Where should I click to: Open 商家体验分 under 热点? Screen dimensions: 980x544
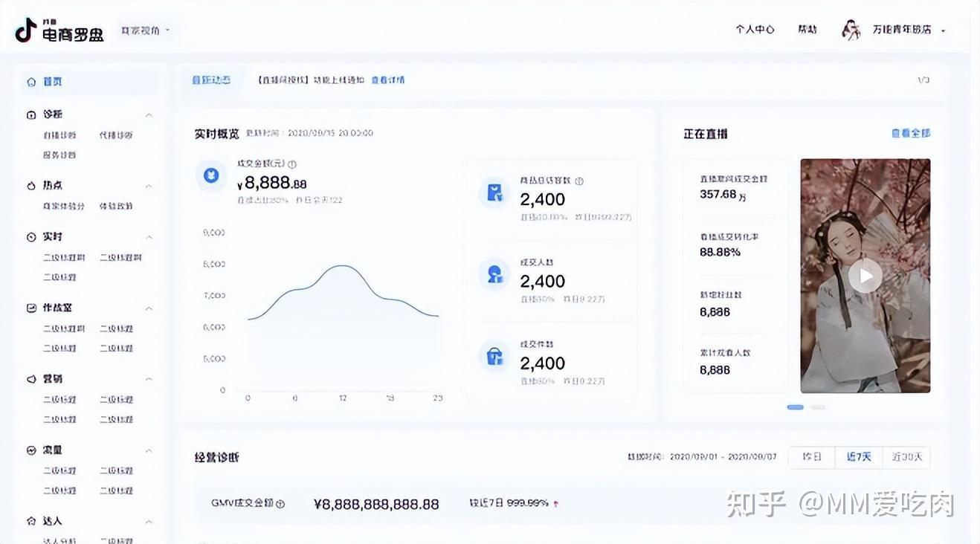point(64,206)
